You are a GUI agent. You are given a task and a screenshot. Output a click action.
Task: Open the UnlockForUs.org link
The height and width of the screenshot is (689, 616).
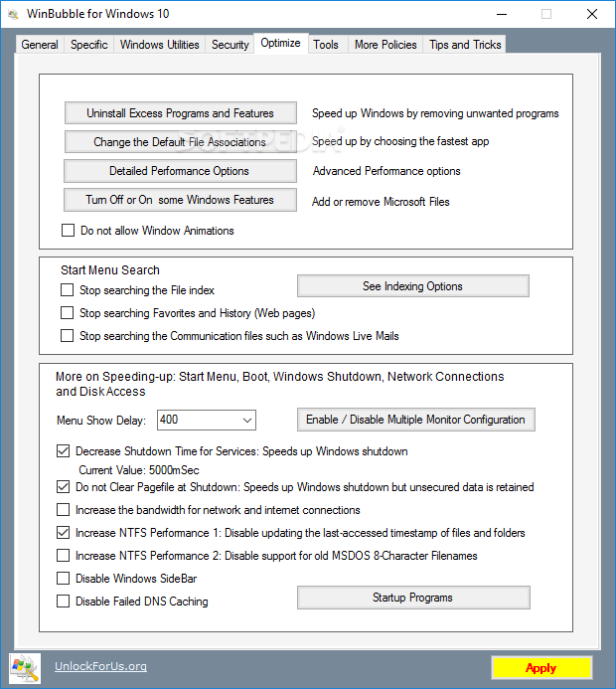(100, 666)
